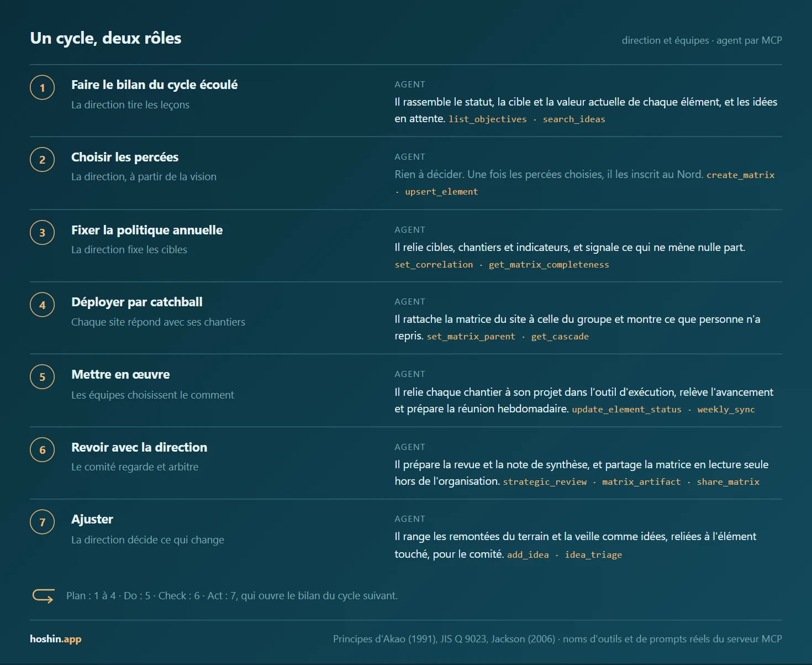Screen dimensions: 812x665
Task: Click "Le comité regarde et arbitre" subtitle
Action: pos(135,467)
